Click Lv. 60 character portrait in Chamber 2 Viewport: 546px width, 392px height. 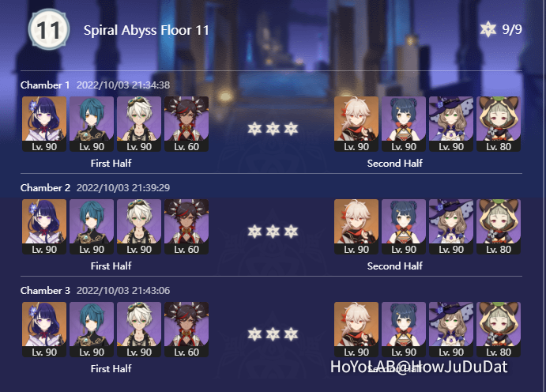(x=186, y=227)
